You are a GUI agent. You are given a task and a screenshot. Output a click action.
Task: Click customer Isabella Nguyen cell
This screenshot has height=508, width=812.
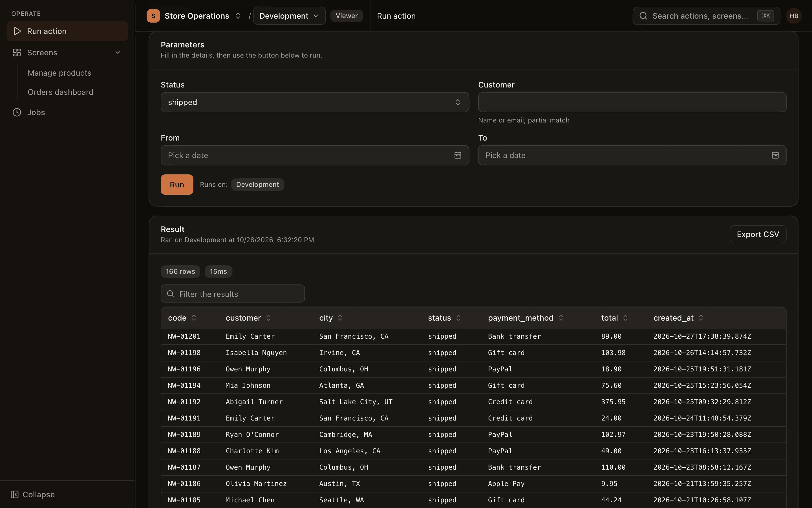pos(256,353)
